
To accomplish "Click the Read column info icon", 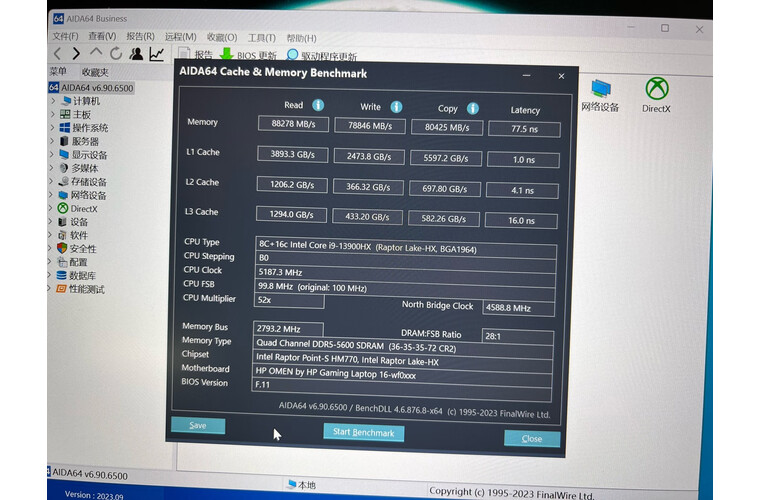I will point(318,105).
